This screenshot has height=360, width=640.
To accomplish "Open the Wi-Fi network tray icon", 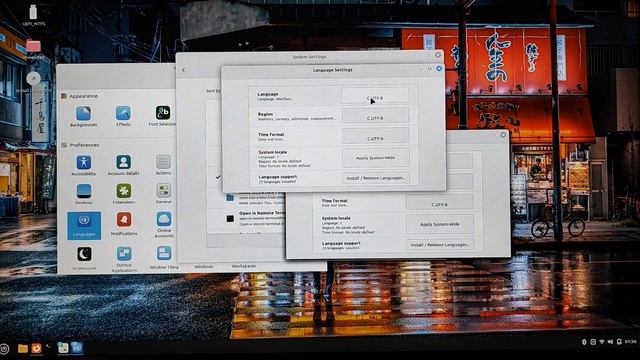I will [x=602, y=342].
